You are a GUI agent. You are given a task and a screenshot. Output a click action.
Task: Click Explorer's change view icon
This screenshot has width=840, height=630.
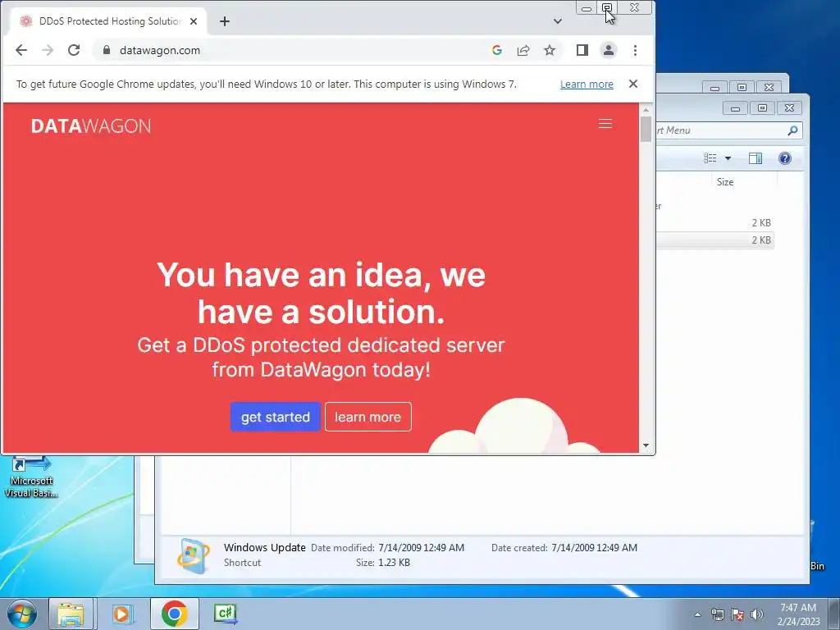(710, 158)
